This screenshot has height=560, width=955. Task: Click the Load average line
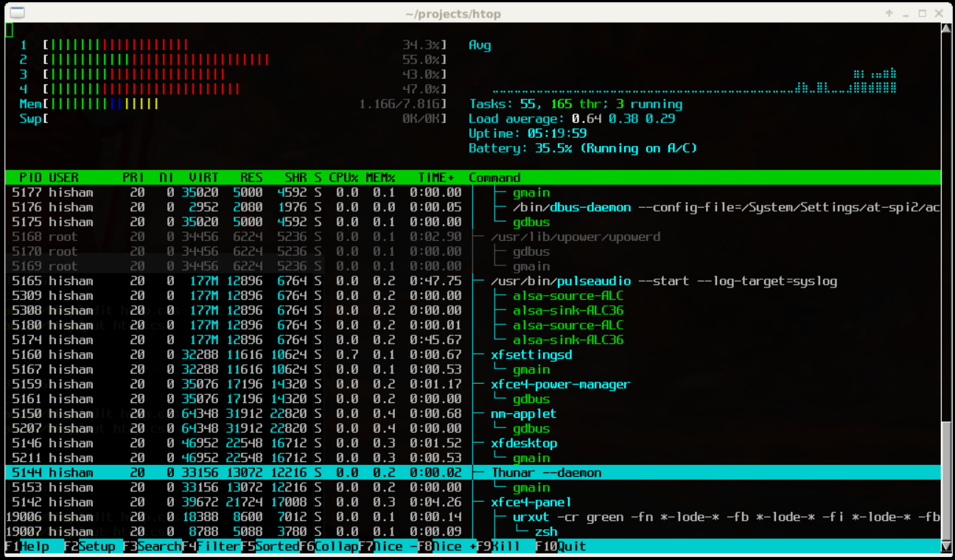click(x=573, y=119)
